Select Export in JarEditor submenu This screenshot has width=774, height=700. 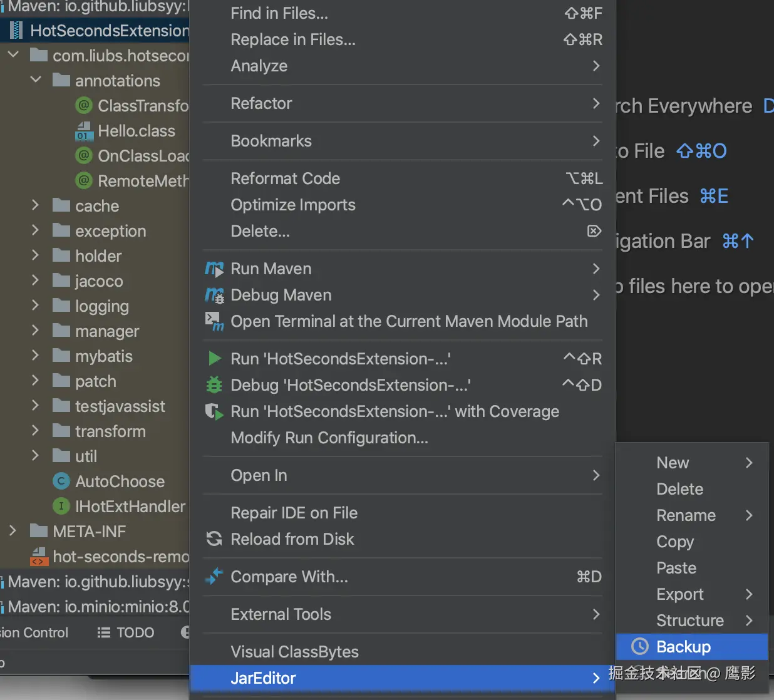tap(680, 594)
